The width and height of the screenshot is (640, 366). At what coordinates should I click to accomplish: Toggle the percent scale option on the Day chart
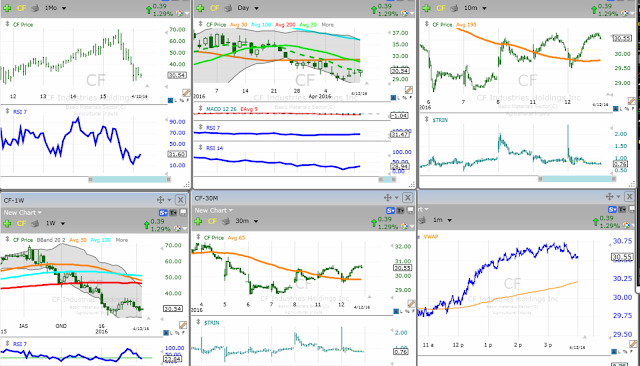click(405, 98)
